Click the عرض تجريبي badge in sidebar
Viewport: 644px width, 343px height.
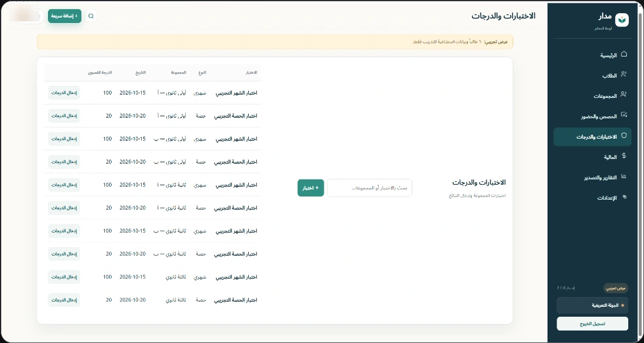(615, 288)
